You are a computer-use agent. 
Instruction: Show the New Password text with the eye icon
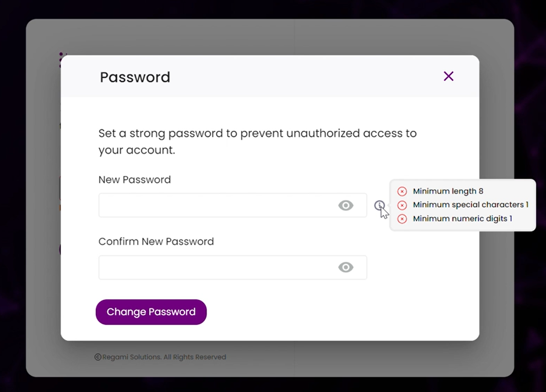(346, 205)
